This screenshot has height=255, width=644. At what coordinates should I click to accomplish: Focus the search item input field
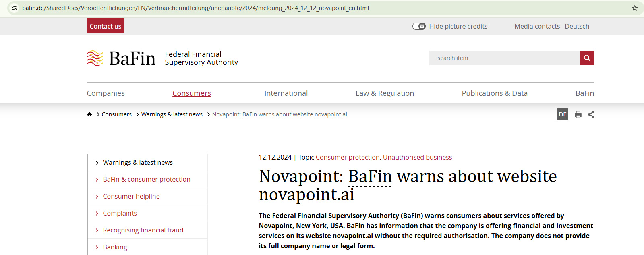505,58
